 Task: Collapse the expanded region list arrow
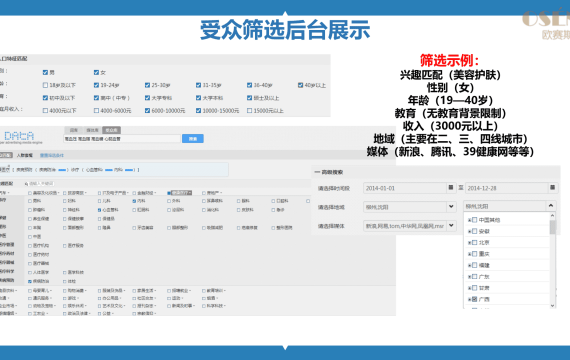pyautogui.click(x=551, y=206)
